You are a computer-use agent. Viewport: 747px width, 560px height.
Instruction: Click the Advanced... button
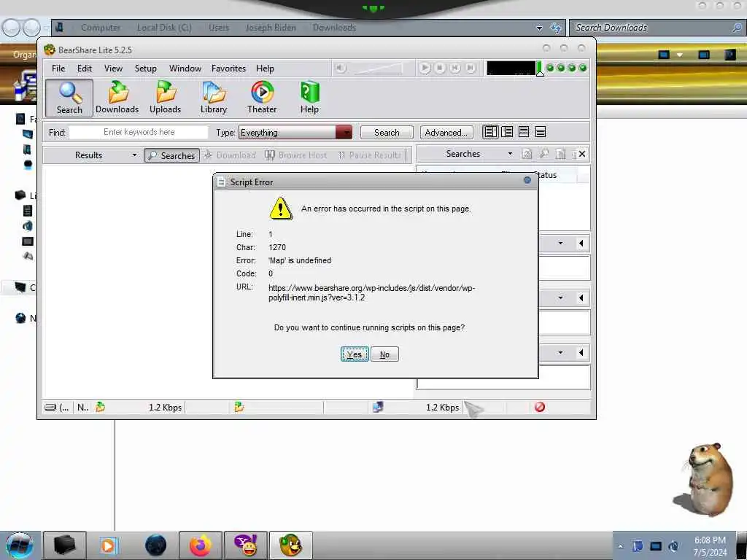446,133
